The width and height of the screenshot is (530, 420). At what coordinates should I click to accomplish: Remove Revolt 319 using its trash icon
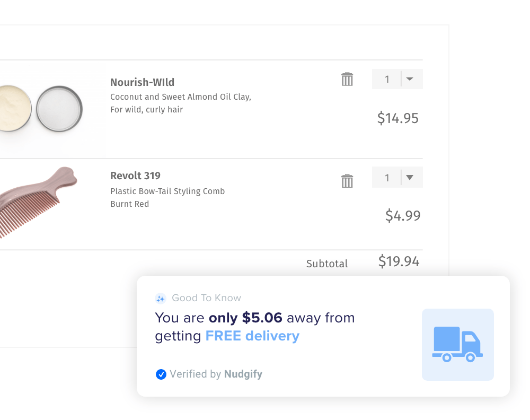[x=347, y=181]
